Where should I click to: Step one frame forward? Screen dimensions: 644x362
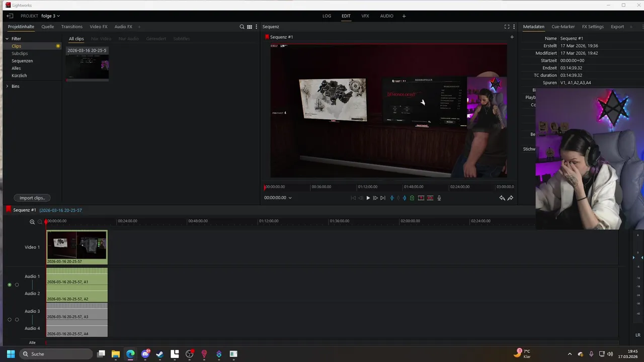click(375, 198)
